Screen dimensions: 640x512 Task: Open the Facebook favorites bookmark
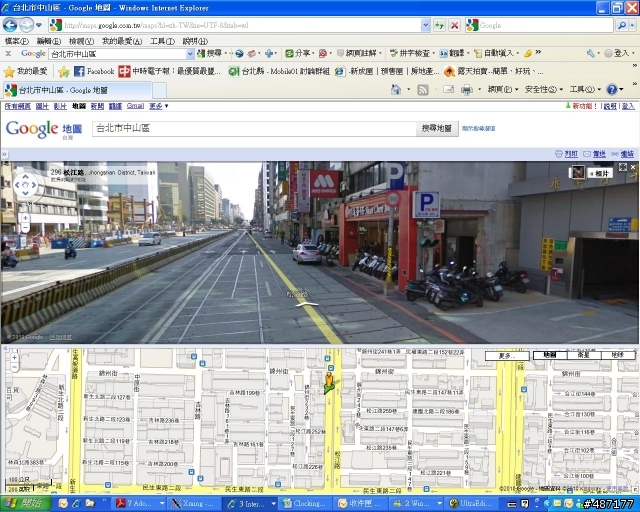click(x=94, y=71)
